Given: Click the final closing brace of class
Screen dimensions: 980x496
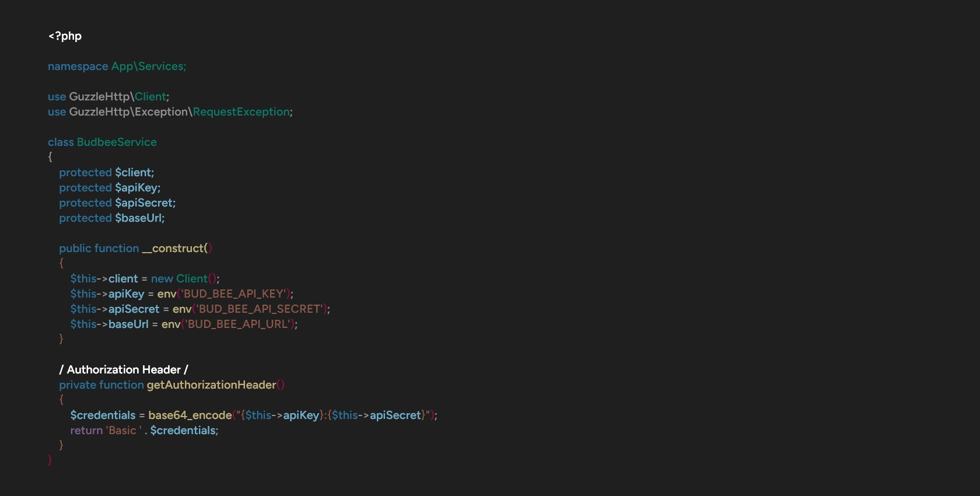Looking at the screenshot, I should 50,460.
